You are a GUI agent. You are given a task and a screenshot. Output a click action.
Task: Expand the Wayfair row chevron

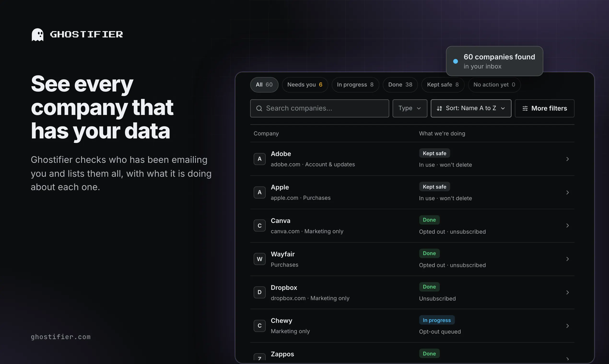568,259
